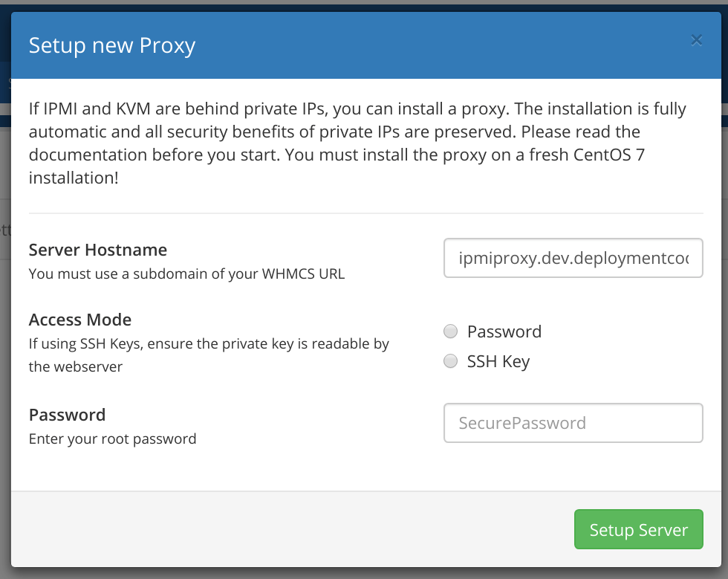Focus the SecurePassword root password field
The width and height of the screenshot is (728, 579).
[x=573, y=423]
